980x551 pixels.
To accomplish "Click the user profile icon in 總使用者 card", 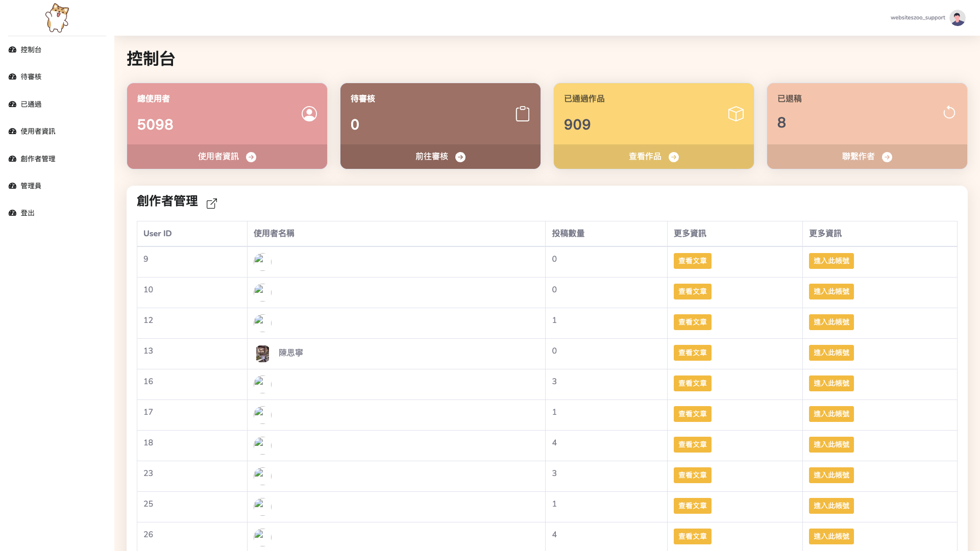I will pyautogui.click(x=309, y=114).
